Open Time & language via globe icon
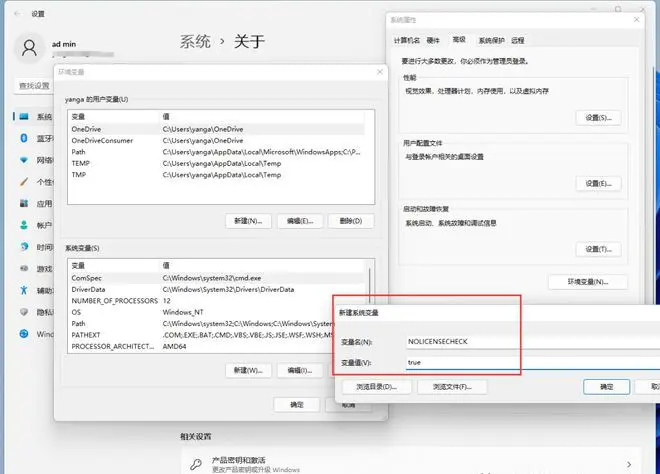660x474 pixels. [x=24, y=247]
